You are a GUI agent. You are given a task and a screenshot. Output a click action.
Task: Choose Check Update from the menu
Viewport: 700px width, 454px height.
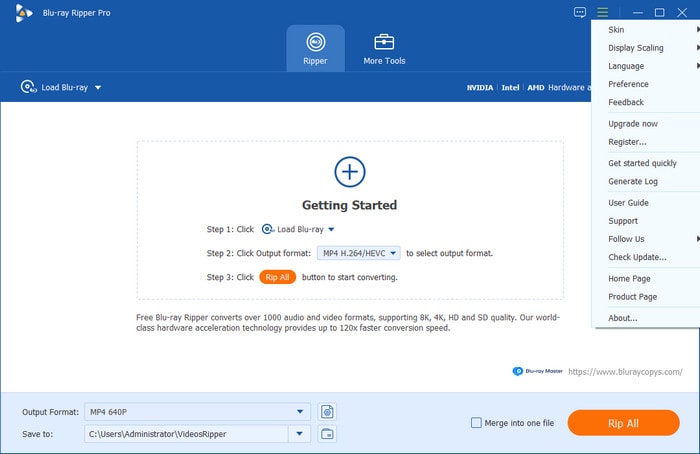(637, 257)
